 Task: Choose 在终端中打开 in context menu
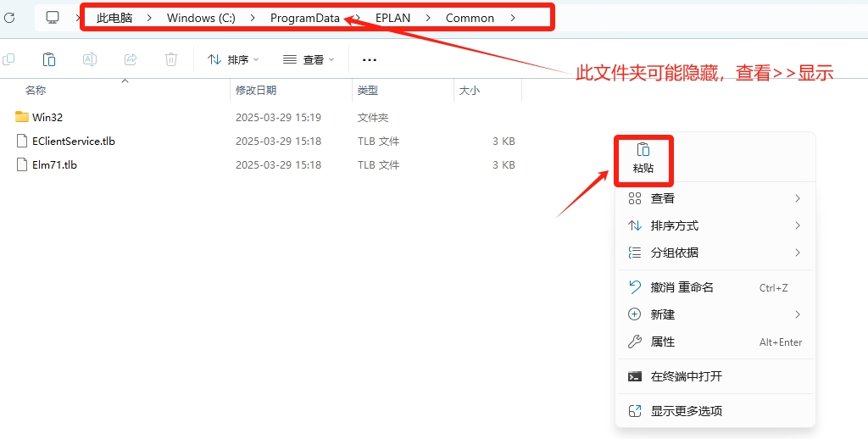[686, 376]
